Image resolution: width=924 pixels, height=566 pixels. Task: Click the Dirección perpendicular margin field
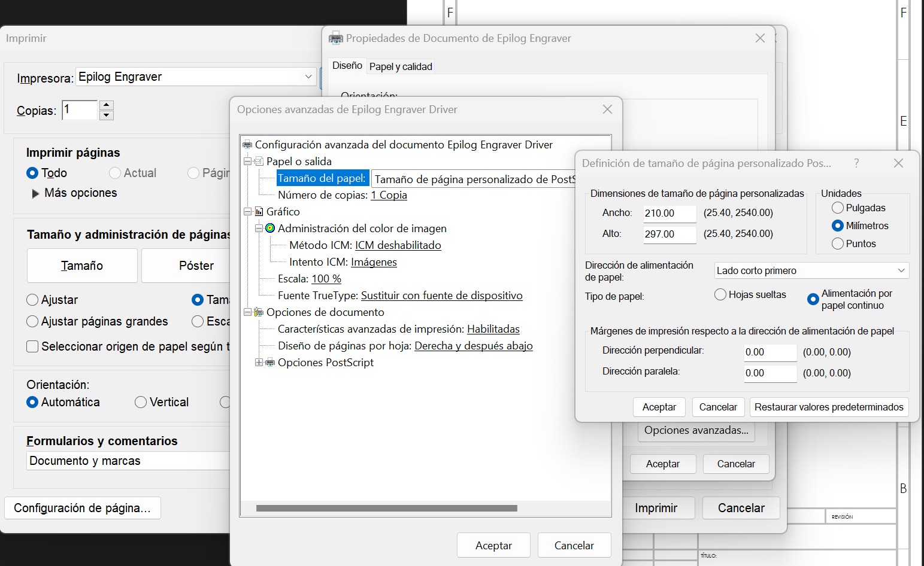pos(770,352)
